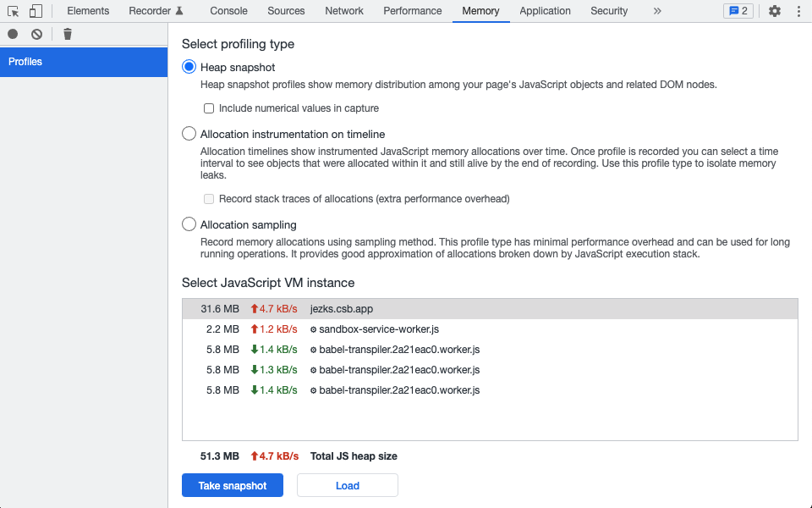The image size is (812, 508).
Task: Choose the Allocation sampling radio button
Action: coord(189,224)
